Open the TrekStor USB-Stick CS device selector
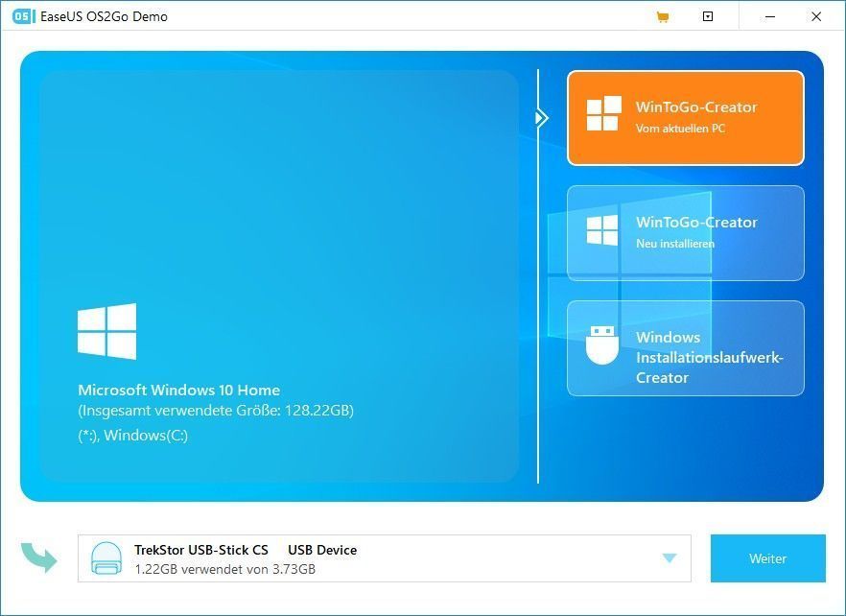 coord(384,558)
